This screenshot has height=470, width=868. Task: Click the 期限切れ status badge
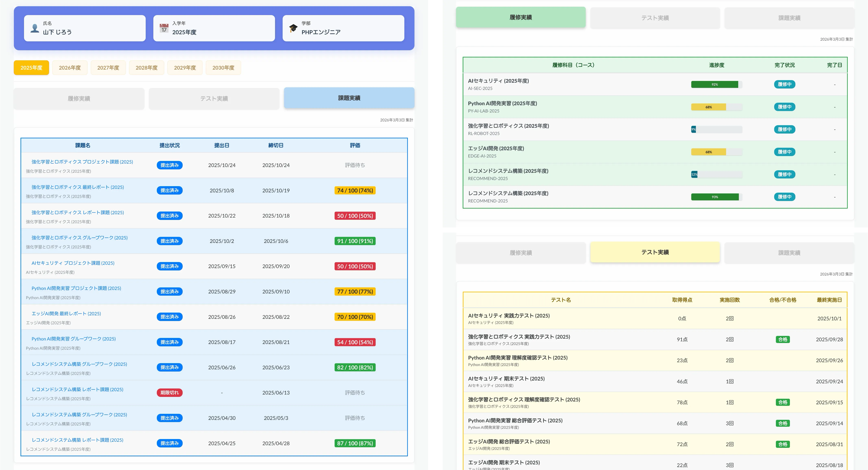(169, 392)
